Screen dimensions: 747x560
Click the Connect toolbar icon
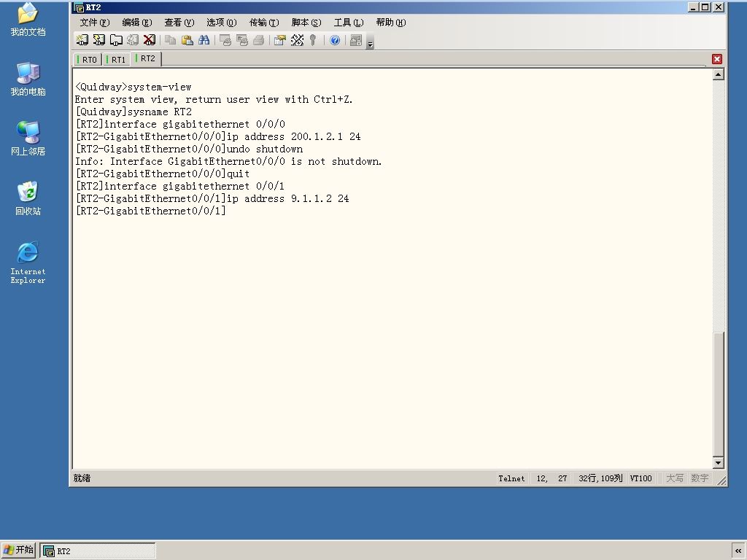82,41
